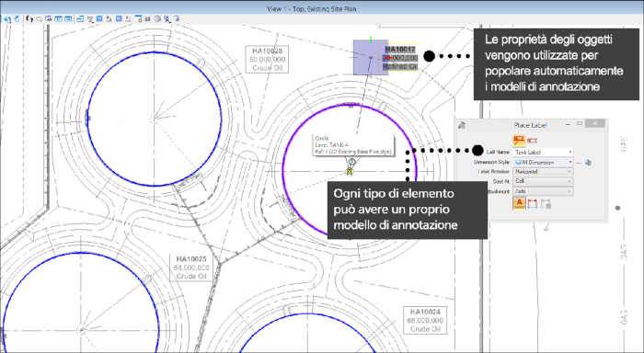Open the Attachment dropdown set to Auto
The height and width of the screenshot is (353, 644).
pos(544,191)
